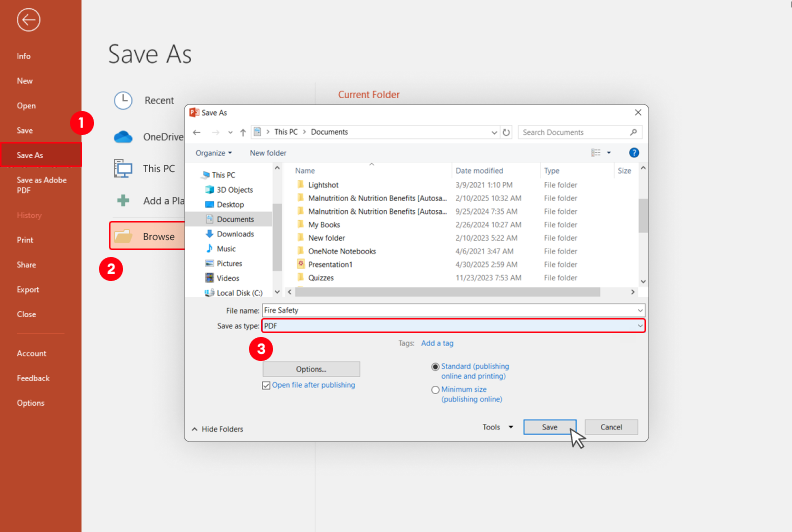Select This PC tree root
This screenshot has width=792, height=532.
(218, 175)
